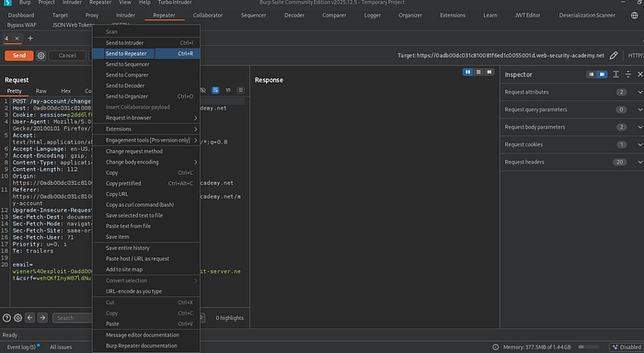The image size is (644, 353).
Task: Open the Proxy tab
Action: coord(92,16)
